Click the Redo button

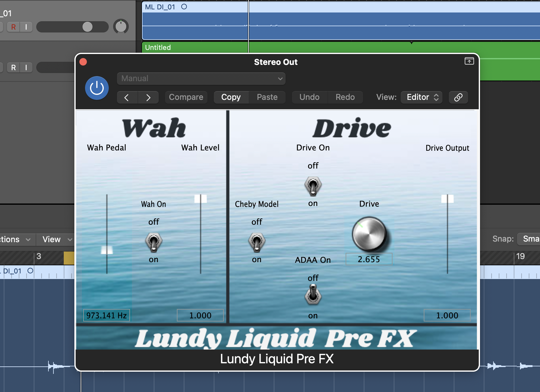tap(345, 97)
